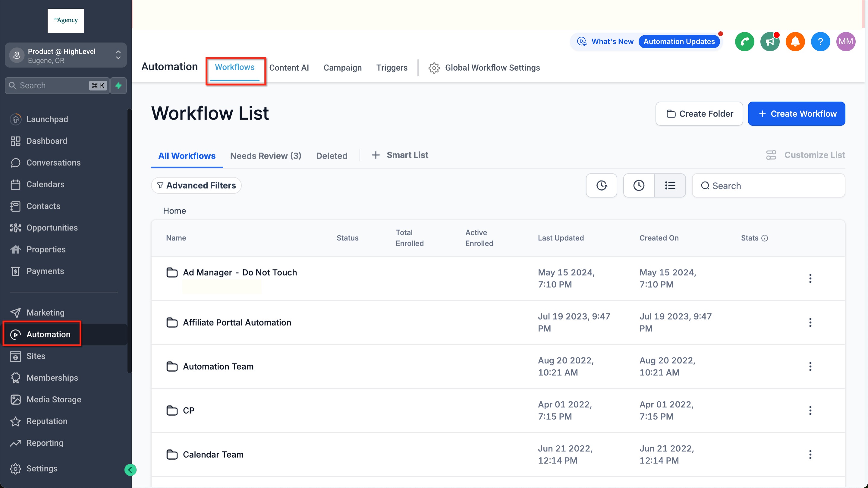Image resolution: width=868 pixels, height=488 pixels.
Task: Expand the Product @ HighLevel account switcher
Action: pos(66,55)
